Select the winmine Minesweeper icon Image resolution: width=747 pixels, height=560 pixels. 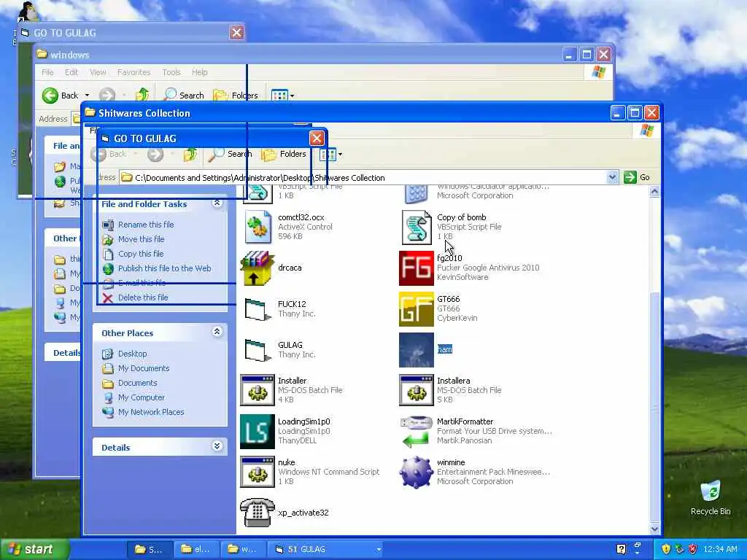tap(417, 472)
